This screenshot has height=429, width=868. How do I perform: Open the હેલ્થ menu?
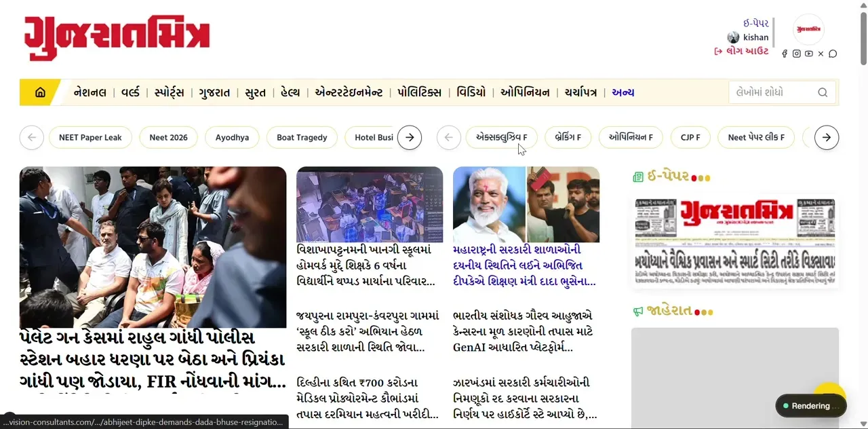(290, 92)
